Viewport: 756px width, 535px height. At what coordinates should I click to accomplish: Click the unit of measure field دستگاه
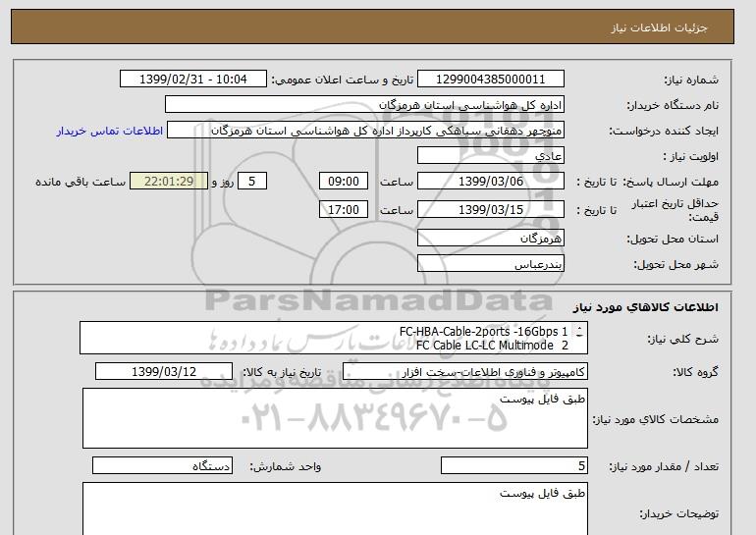click(x=162, y=466)
